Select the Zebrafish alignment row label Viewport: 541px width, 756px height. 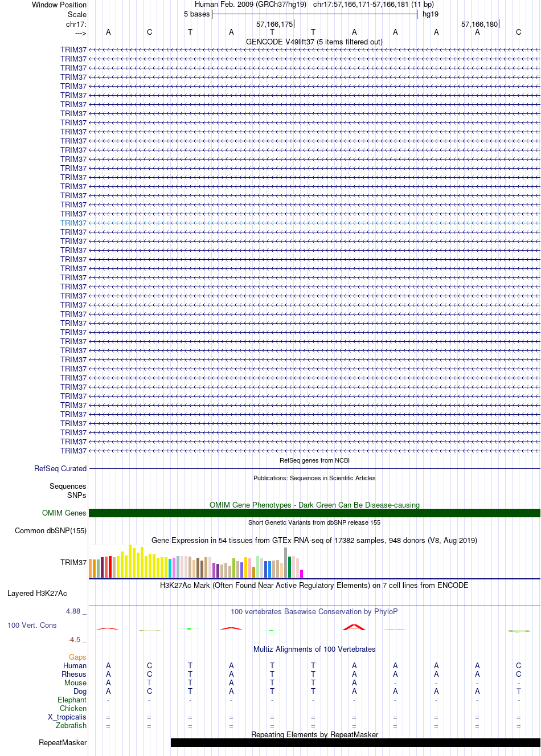(x=71, y=725)
